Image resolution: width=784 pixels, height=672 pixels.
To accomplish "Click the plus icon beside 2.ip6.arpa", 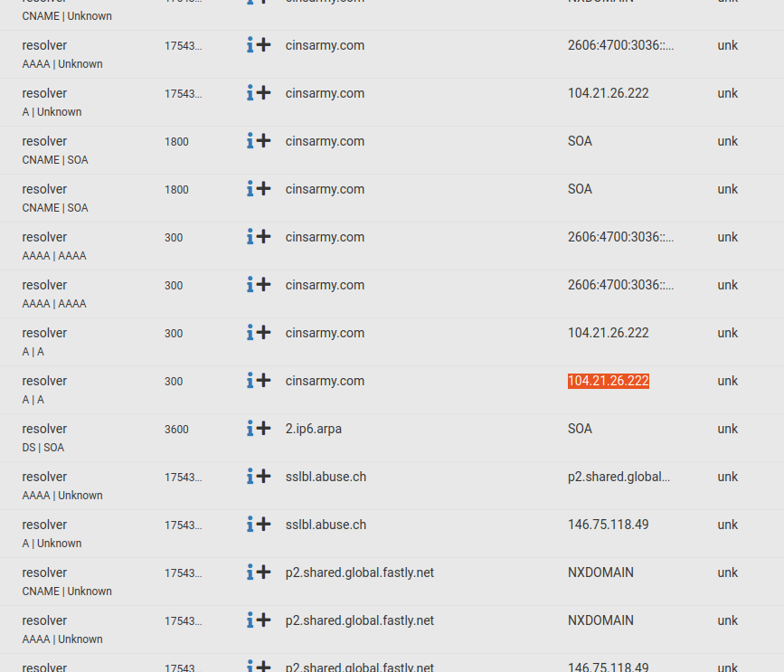I will (263, 429).
